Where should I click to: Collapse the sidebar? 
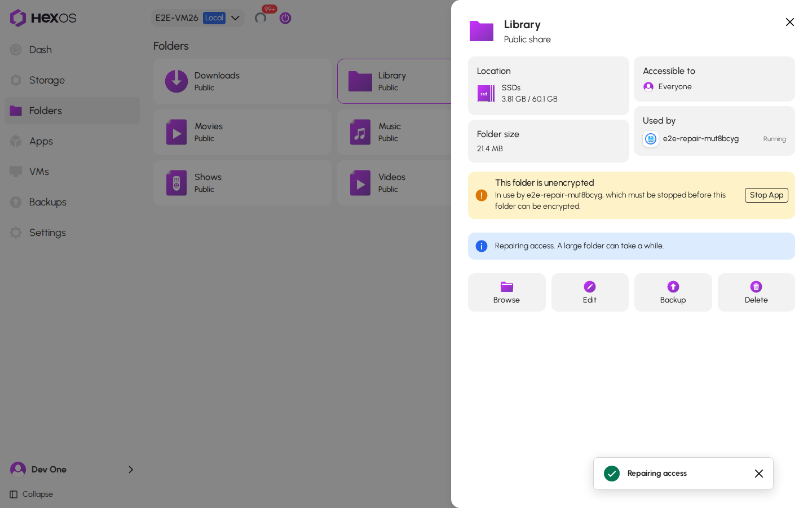click(x=32, y=494)
